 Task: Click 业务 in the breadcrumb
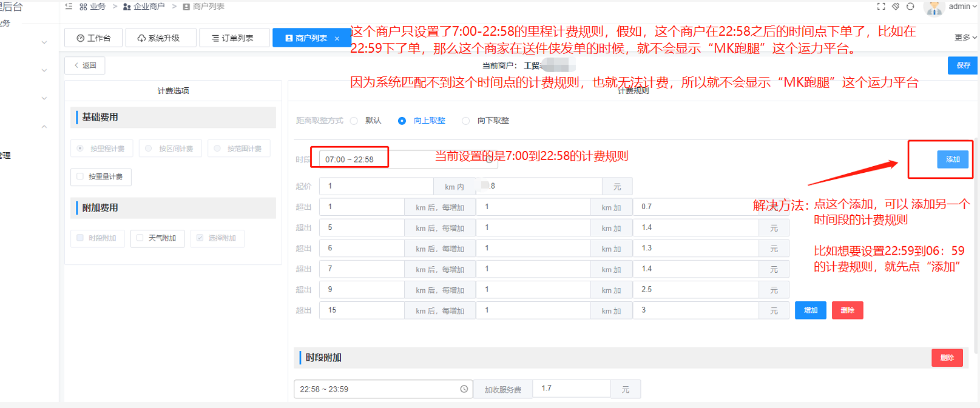coord(93,7)
